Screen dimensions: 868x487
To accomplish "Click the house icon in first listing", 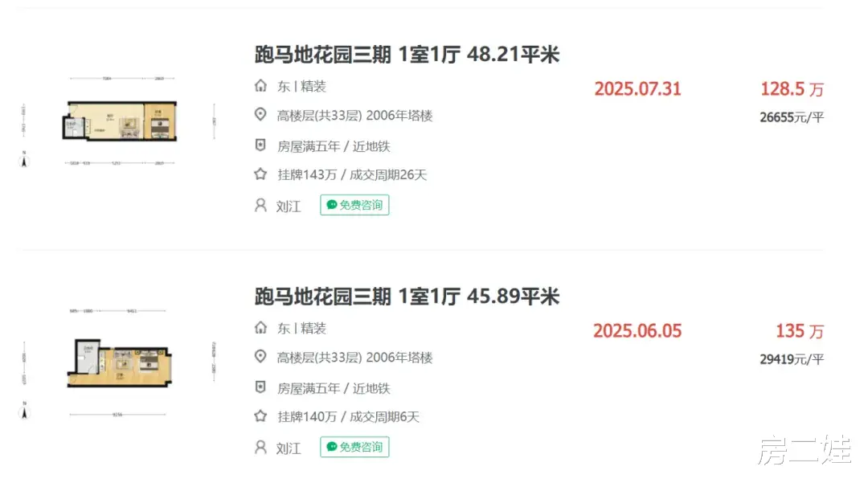I will pyautogui.click(x=260, y=86).
